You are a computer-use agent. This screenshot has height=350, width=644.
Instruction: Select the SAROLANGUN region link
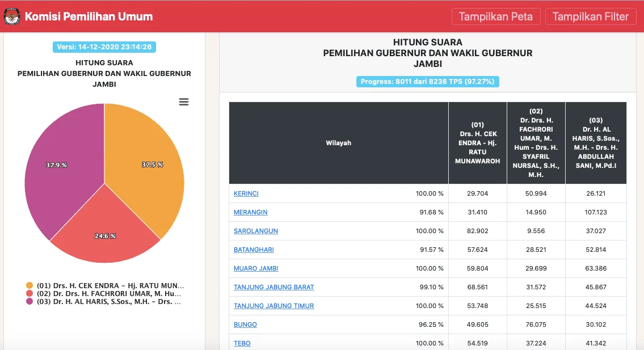255,231
